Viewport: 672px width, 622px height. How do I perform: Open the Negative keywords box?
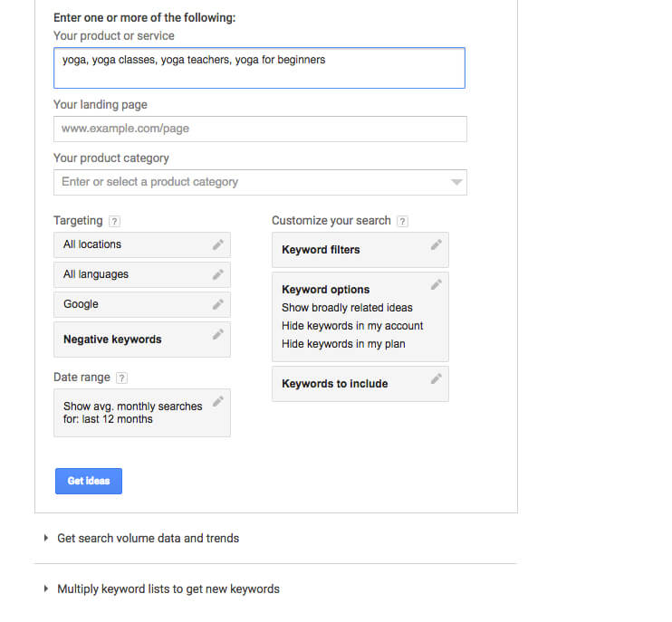[142, 340]
